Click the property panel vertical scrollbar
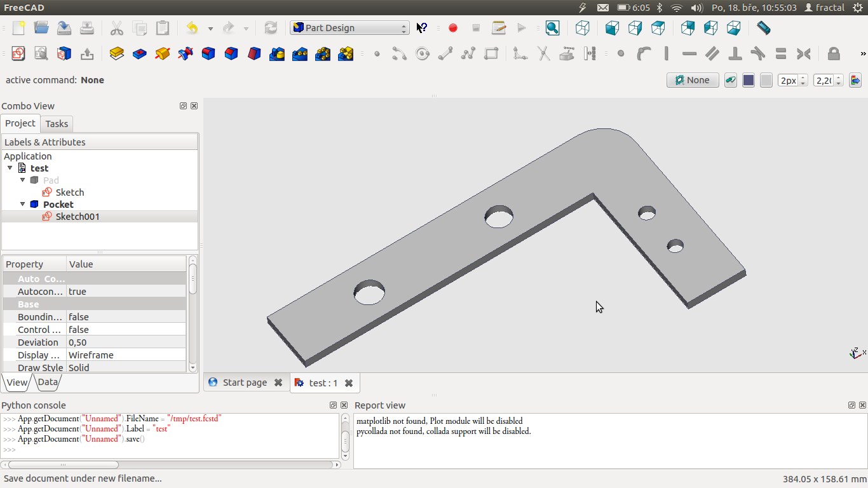 (193, 314)
